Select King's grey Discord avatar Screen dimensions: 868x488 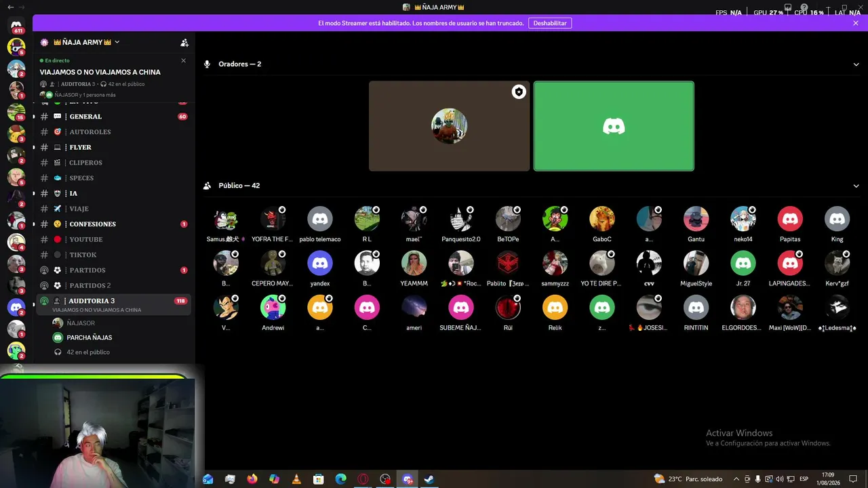(x=837, y=219)
